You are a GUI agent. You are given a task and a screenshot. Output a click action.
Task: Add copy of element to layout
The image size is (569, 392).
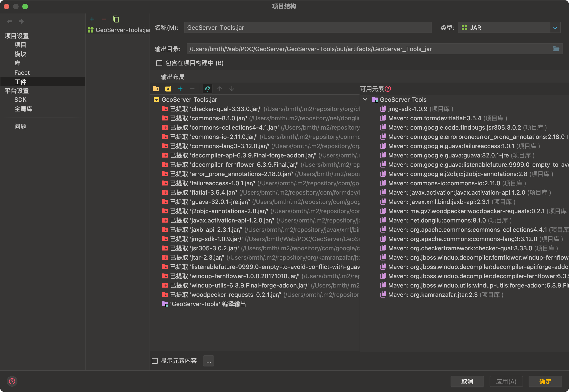tap(180, 89)
